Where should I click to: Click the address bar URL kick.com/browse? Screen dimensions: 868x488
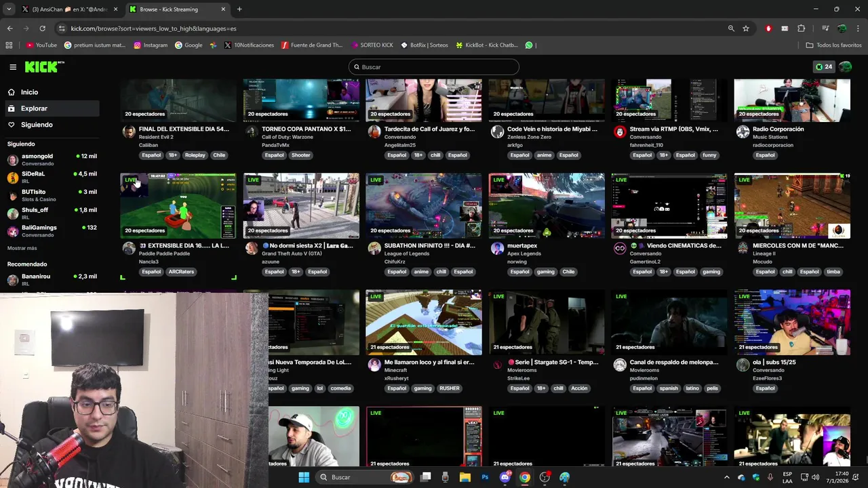click(x=153, y=28)
